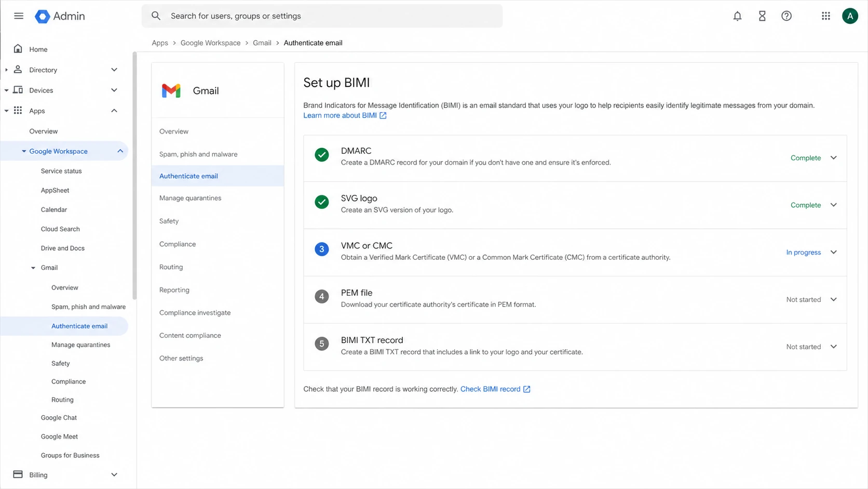Click the left sidebar scrollbar
The height and width of the screenshot is (489, 868).
point(134,176)
